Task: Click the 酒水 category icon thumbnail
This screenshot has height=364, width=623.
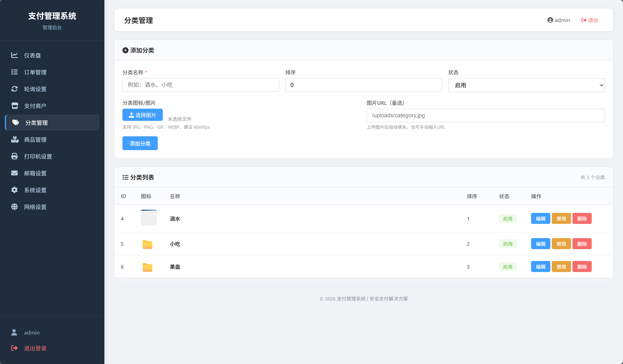Action: click(149, 217)
